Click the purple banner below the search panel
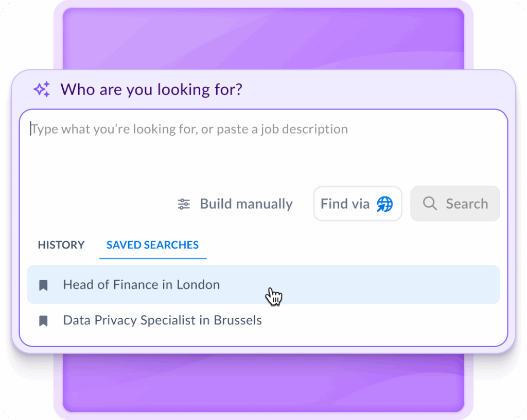Image resolution: width=527 pixels, height=420 pixels. [263, 383]
